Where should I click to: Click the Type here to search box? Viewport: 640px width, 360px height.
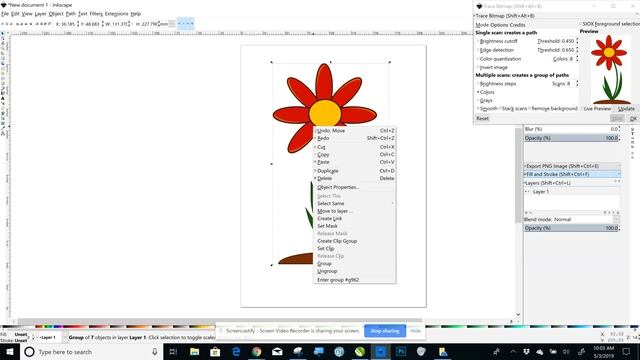pyautogui.click(x=91, y=352)
